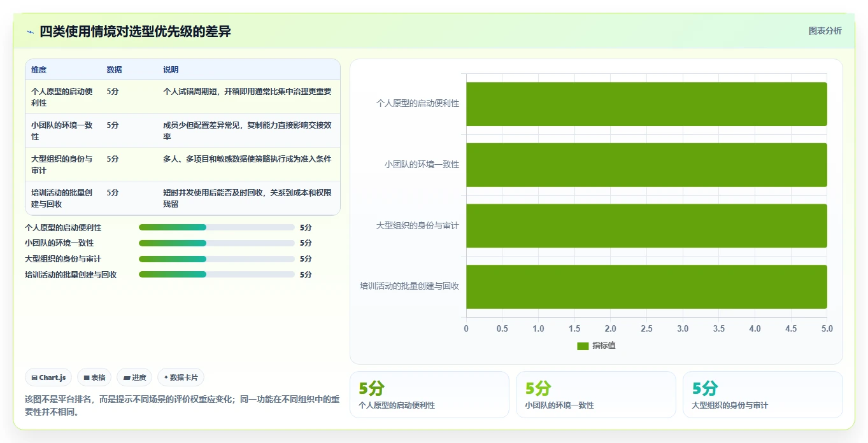Click the 数据 column header
This screenshot has height=443, width=868.
click(x=115, y=70)
